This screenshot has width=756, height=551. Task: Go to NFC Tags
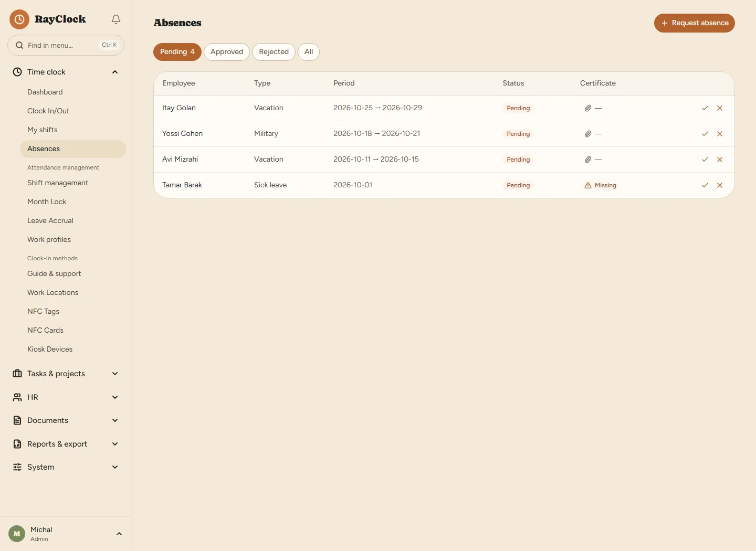click(73, 311)
